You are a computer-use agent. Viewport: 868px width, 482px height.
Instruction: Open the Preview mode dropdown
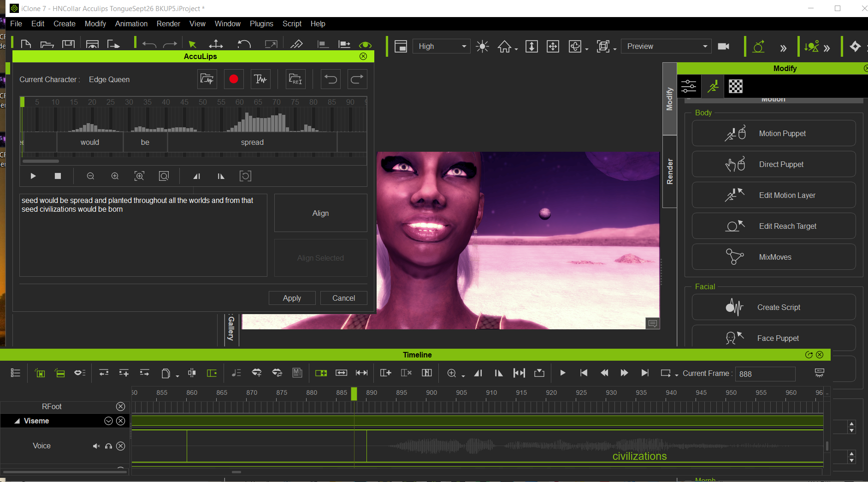click(x=666, y=46)
